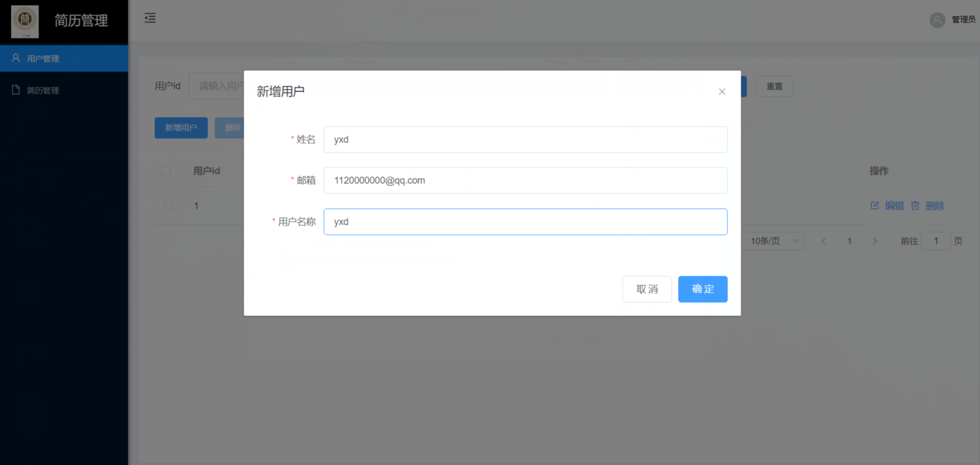Click the 新增用户 dialog title
980x465 pixels.
pyautogui.click(x=281, y=92)
